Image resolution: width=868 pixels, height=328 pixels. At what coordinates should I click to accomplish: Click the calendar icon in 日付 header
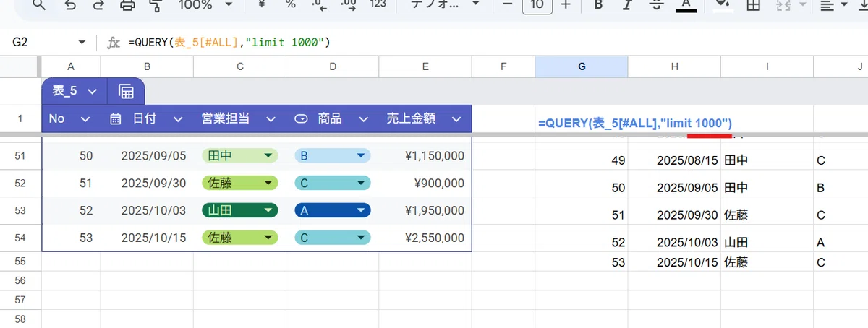click(115, 119)
